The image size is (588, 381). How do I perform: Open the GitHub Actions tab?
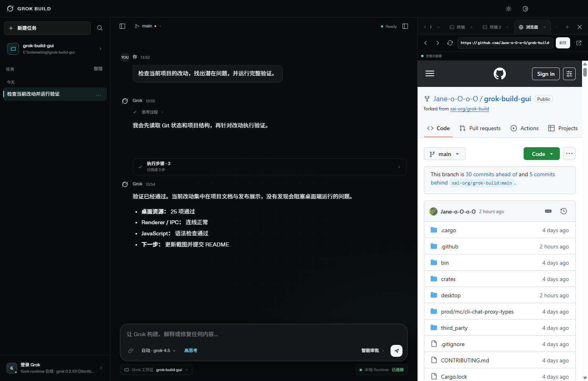[525, 128]
